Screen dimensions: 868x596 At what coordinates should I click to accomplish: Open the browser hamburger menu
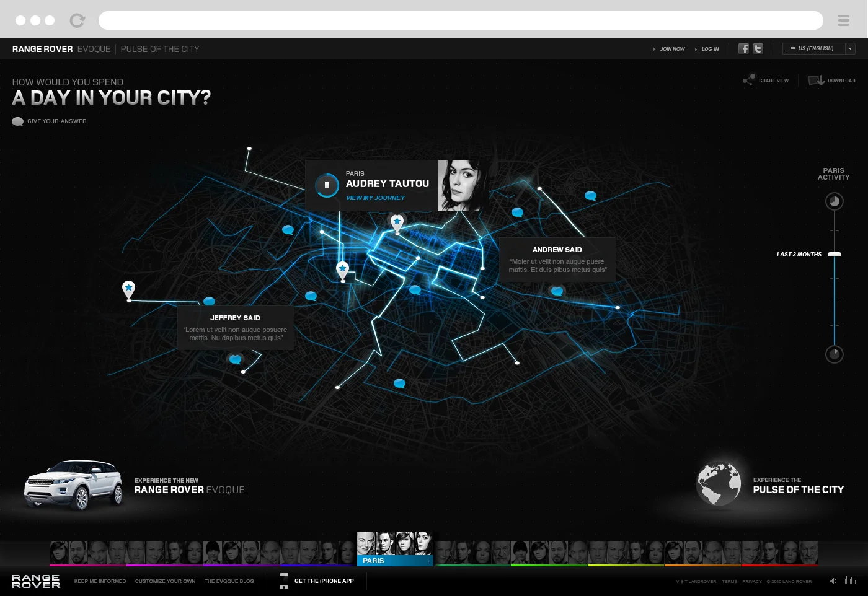(844, 20)
